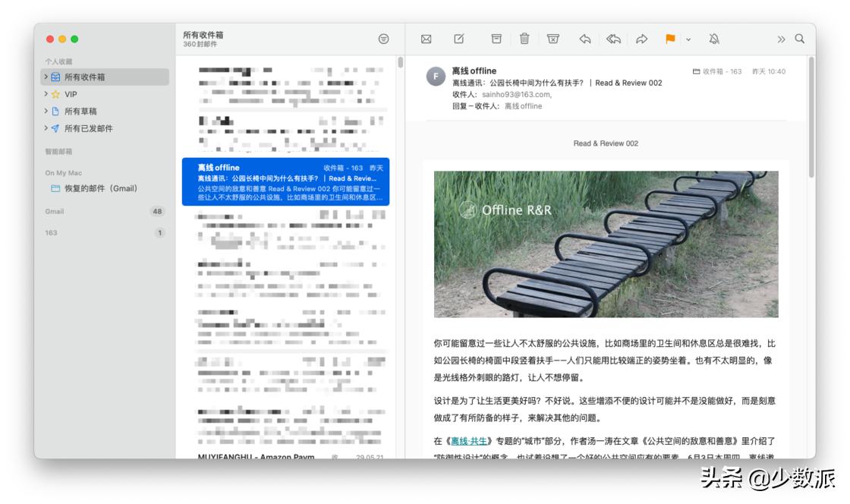Expand VIP mailbox chevron

click(x=46, y=94)
